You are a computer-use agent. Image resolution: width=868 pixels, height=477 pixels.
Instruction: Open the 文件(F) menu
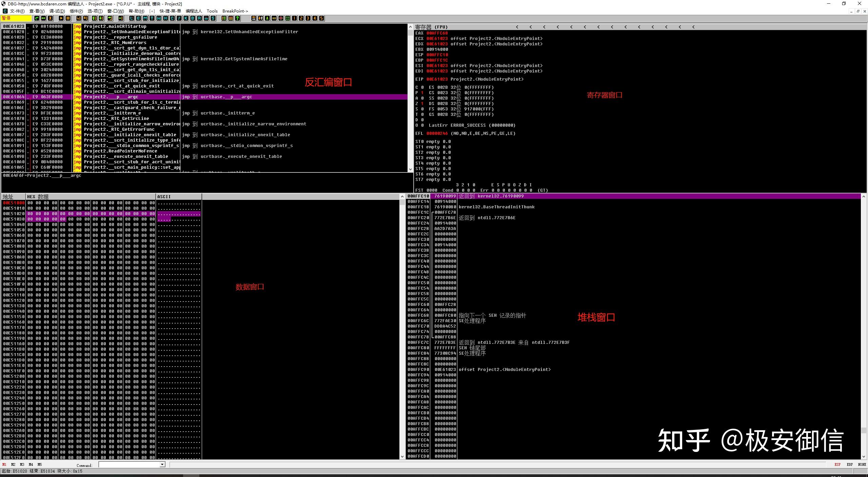(17, 11)
